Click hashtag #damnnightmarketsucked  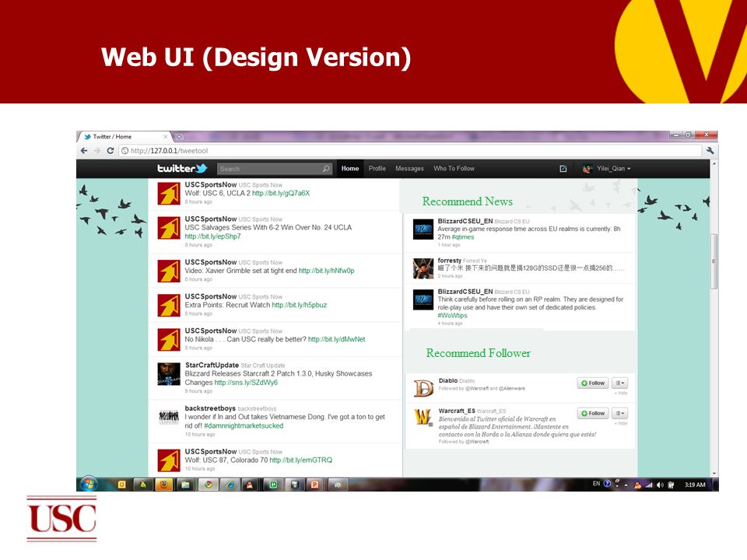(244, 425)
